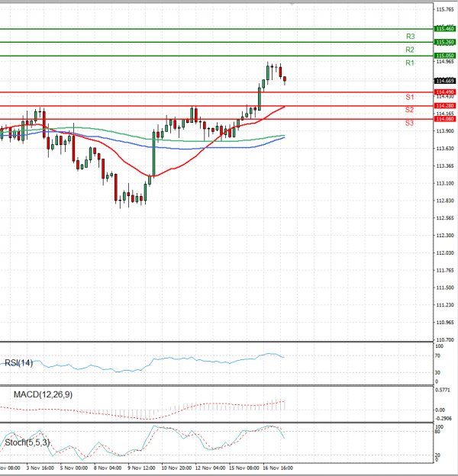Select the black 114.669 current price tag
The width and height of the screenshot is (458, 476).
tap(445, 81)
